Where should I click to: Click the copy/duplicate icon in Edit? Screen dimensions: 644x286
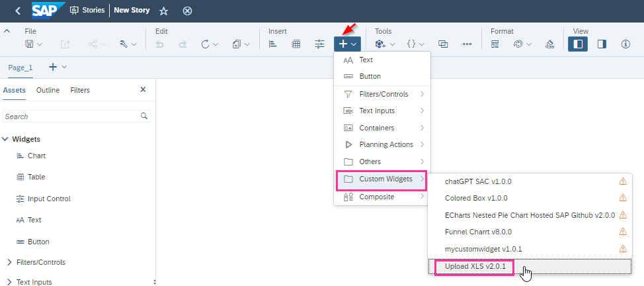coord(237,44)
